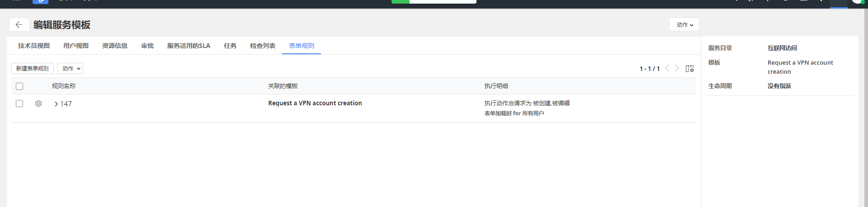Open the 动作 dropdown next to 新建表单规则
The height and width of the screenshot is (207, 868).
[70, 69]
